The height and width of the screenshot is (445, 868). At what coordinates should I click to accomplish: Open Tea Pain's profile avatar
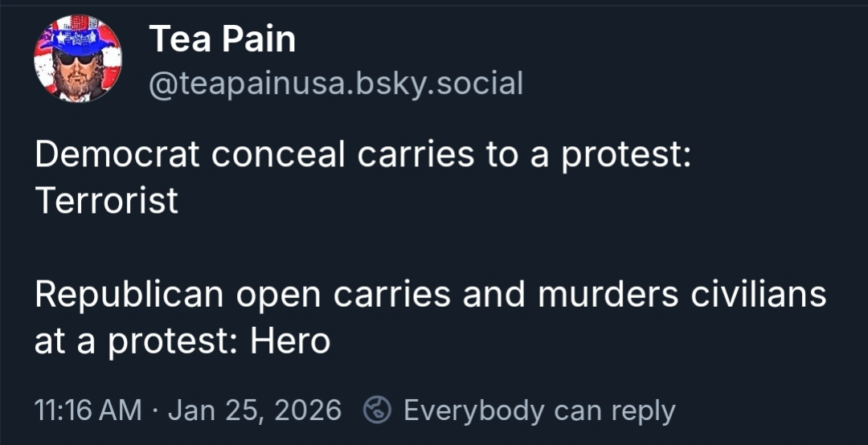pos(78,59)
